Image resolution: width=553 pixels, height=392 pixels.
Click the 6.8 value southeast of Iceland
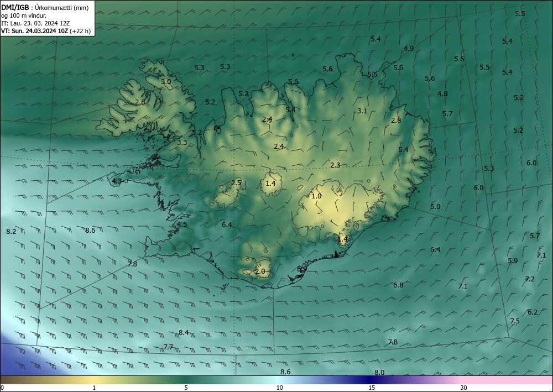click(398, 285)
